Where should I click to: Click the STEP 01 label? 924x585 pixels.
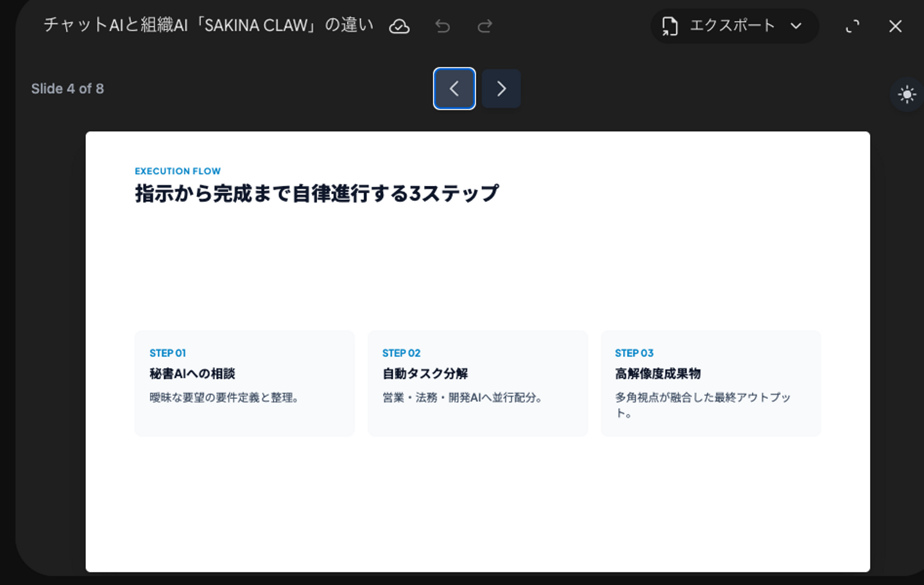click(167, 353)
